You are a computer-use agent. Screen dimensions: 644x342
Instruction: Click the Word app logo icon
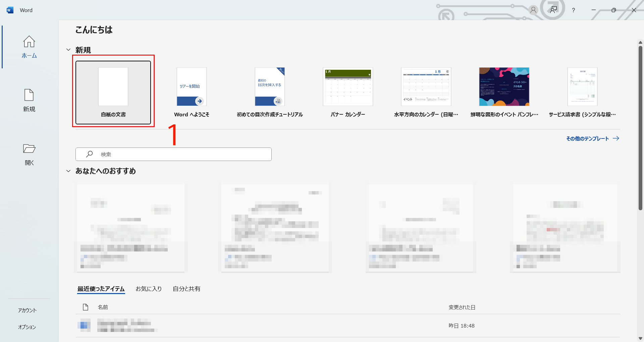point(10,10)
